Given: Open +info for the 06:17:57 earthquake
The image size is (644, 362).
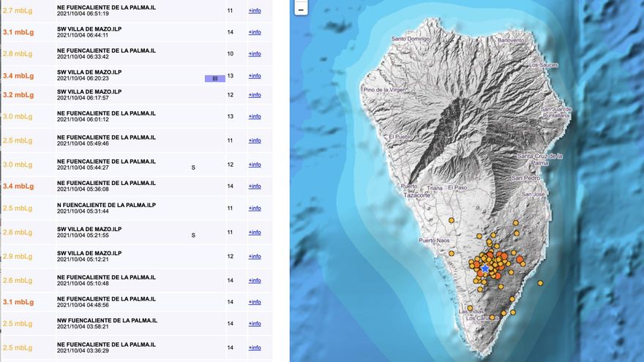Looking at the screenshot, I should (255, 95).
